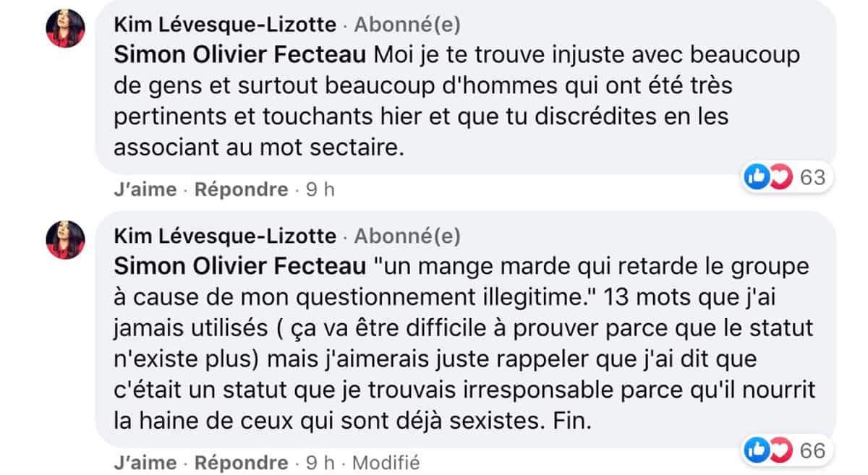
Task: Open the 63 reactions count
Action: [x=813, y=177]
